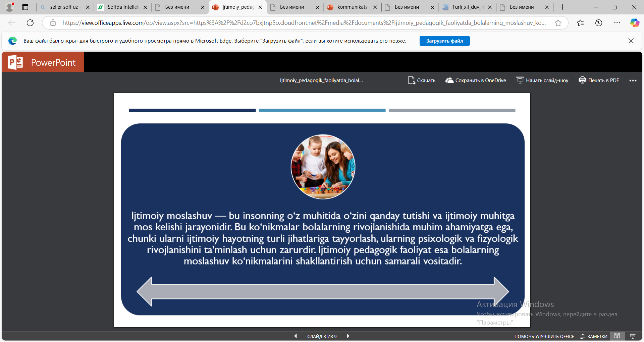Dismiss the Edge file notification bar
The image size is (644, 342).
click(631, 41)
